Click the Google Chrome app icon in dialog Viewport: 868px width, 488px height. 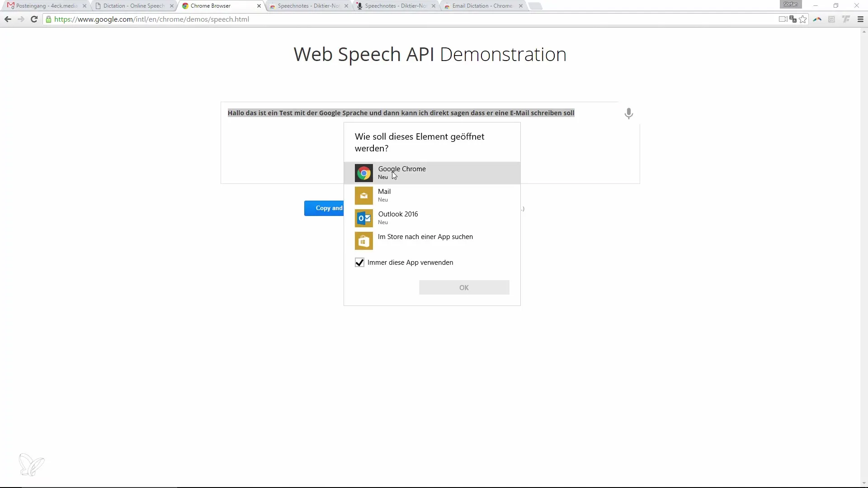tap(364, 173)
